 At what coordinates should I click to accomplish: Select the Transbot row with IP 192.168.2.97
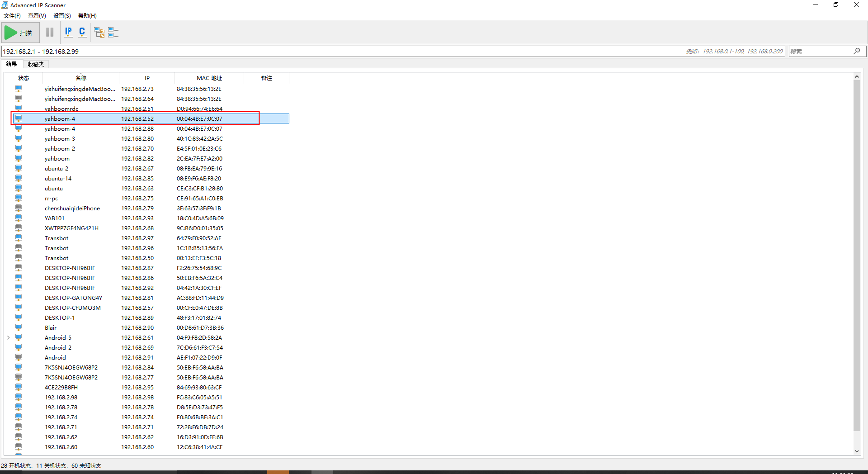tap(151, 238)
